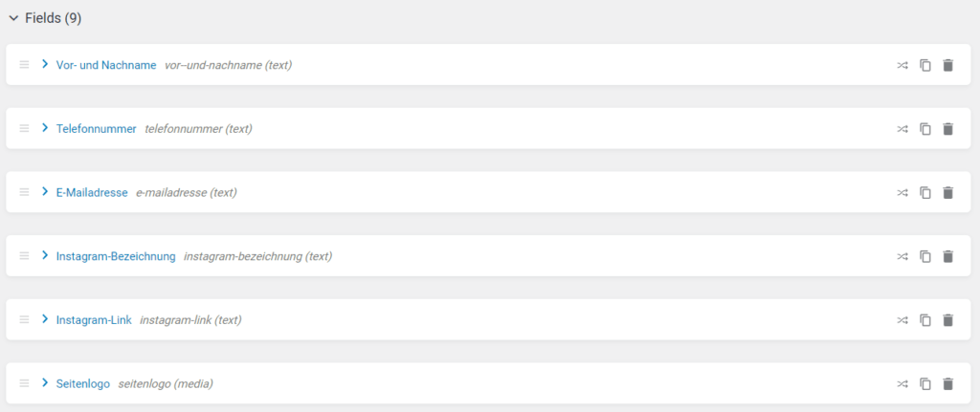Delete the Instagram-Bezeichnung field
980x412 pixels.
(947, 256)
